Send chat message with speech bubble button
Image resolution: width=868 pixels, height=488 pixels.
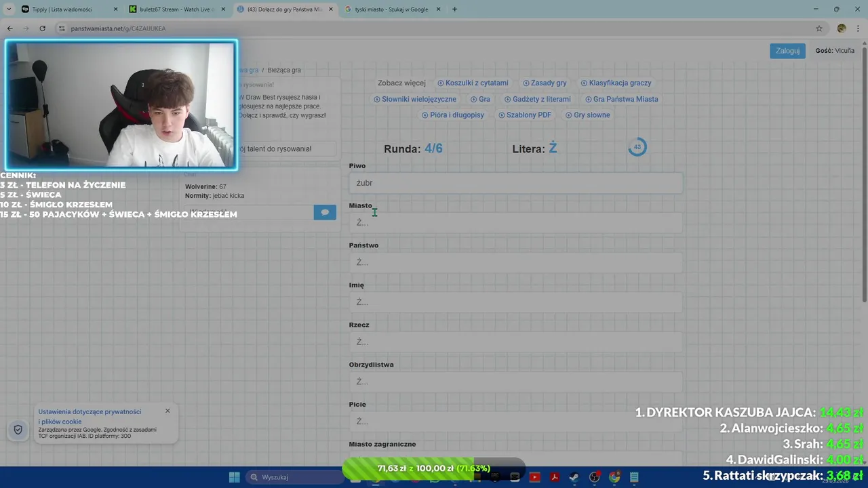(325, 212)
